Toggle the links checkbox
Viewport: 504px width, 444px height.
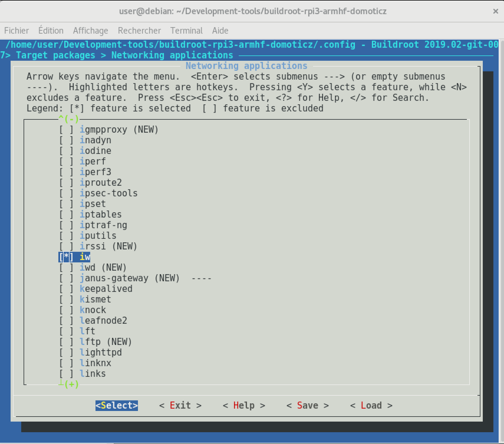pos(66,374)
